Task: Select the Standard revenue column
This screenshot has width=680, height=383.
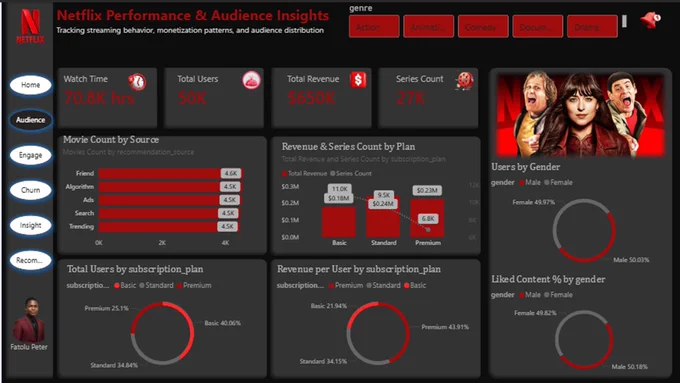Action: pos(383,217)
